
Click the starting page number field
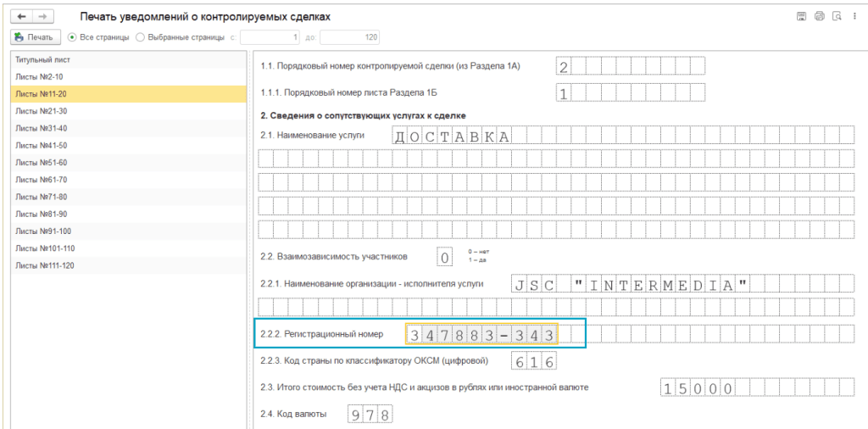click(x=271, y=37)
